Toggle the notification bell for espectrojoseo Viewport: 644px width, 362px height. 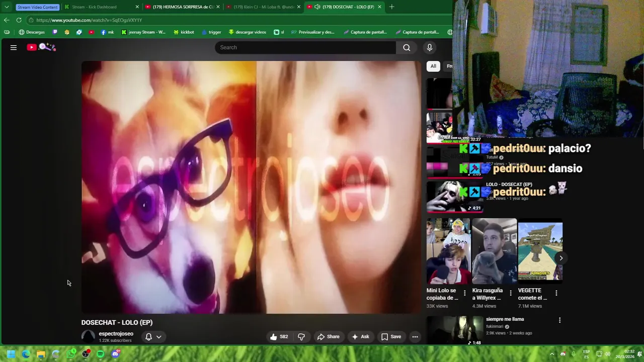tap(148, 337)
